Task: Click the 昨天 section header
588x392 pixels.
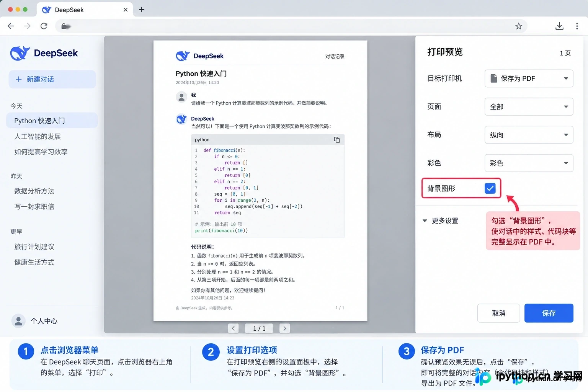Action: pyautogui.click(x=16, y=176)
